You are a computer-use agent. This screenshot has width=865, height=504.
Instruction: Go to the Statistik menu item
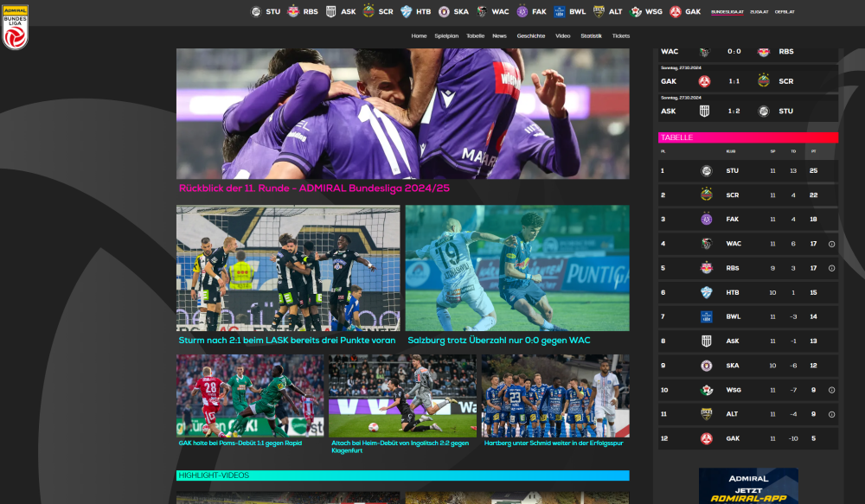coord(591,36)
